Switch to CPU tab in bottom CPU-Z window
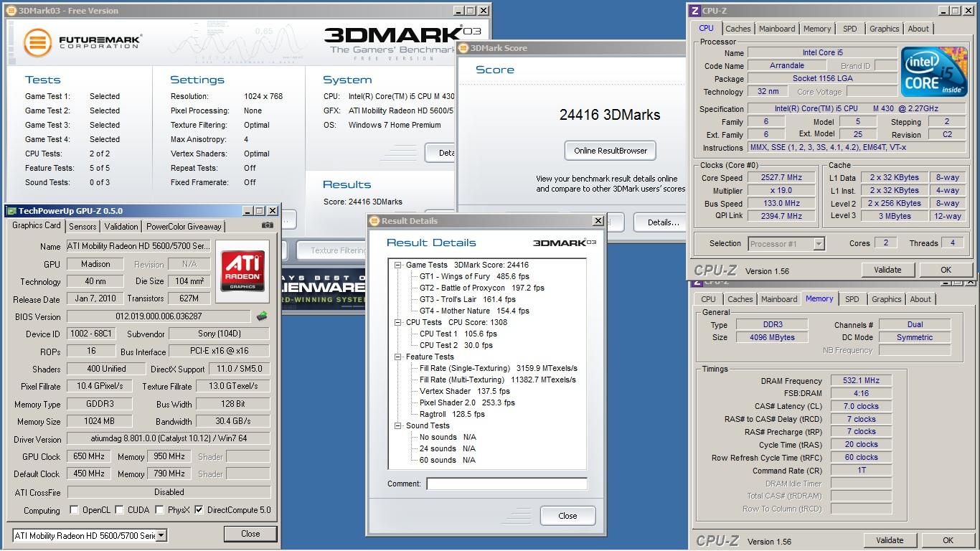This screenshot has height=551, width=980. 708,299
